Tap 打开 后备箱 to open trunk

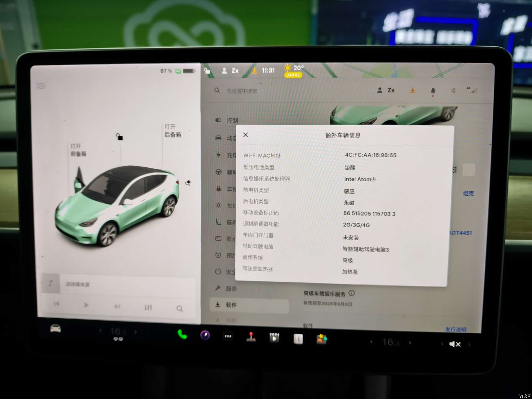173,131
